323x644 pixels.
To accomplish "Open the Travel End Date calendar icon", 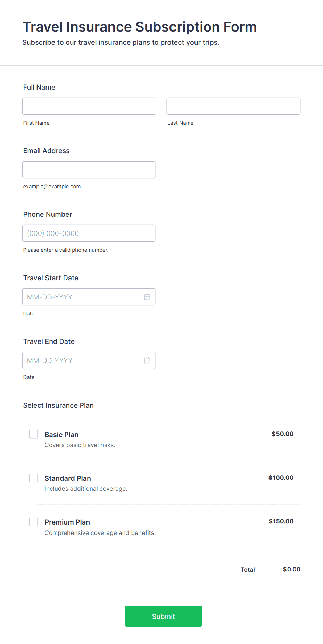I will point(147,361).
